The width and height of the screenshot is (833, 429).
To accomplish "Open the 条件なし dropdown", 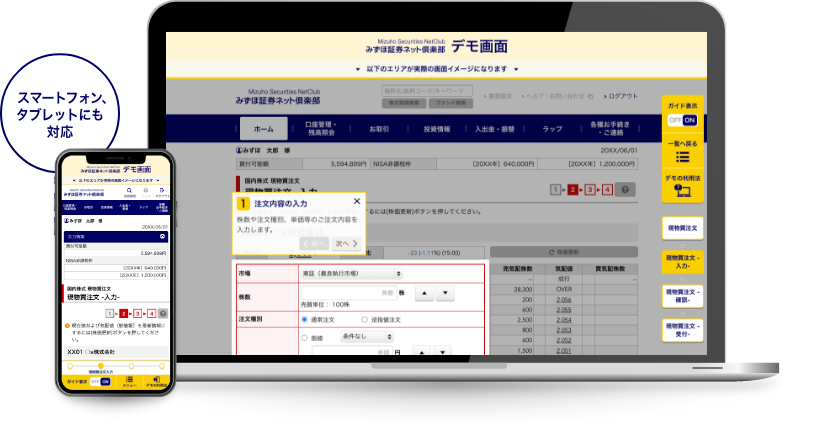I will tap(367, 337).
